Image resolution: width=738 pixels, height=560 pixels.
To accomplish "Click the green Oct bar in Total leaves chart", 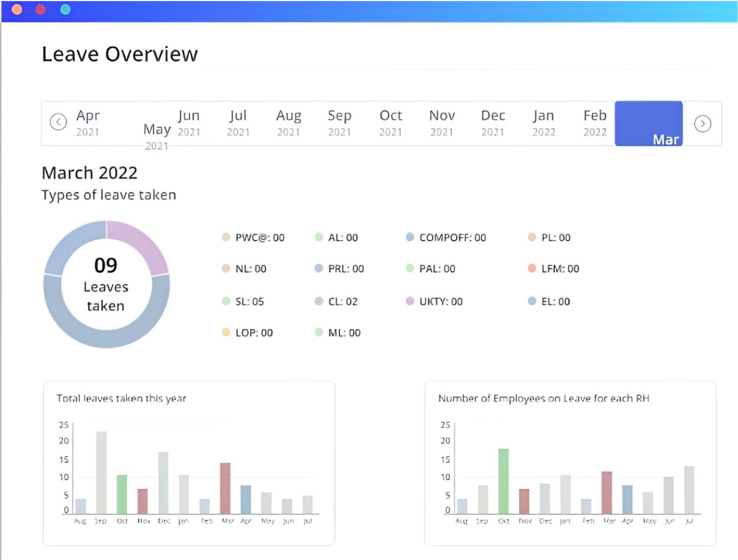I will point(122,494).
